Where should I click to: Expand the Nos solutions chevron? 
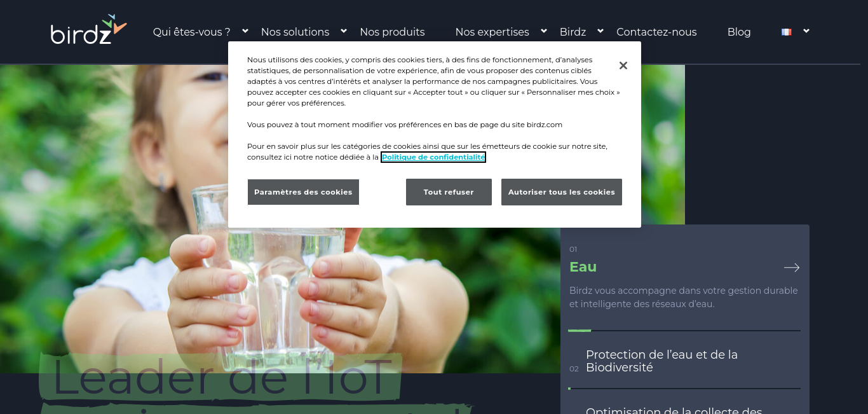344,31
